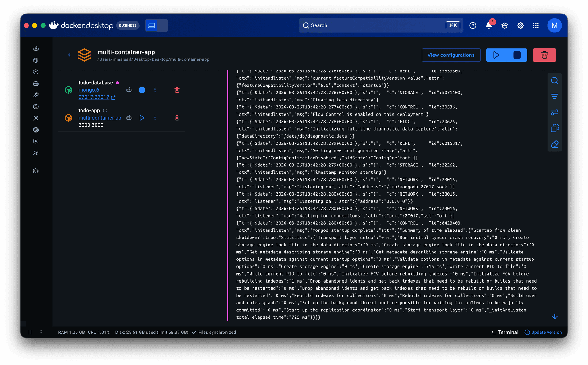This screenshot has height=365, width=588.
Task: Open the log filter options
Action: (x=554, y=97)
